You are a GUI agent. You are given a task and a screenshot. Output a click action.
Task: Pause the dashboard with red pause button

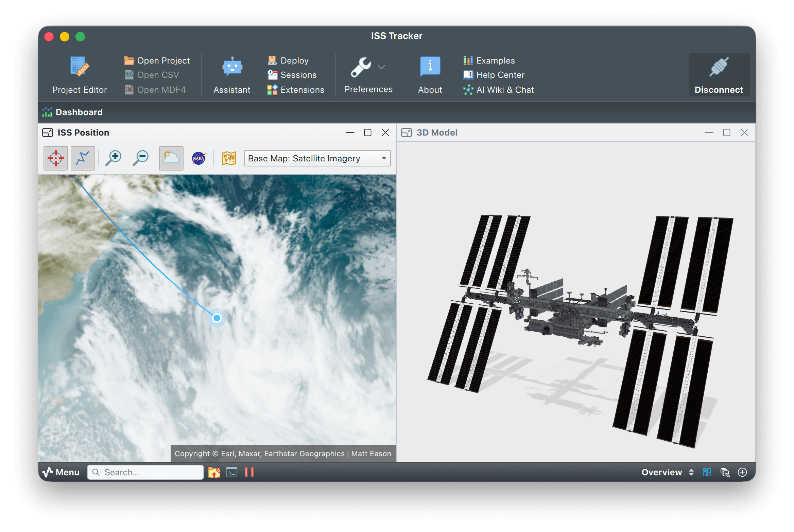pos(249,472)
